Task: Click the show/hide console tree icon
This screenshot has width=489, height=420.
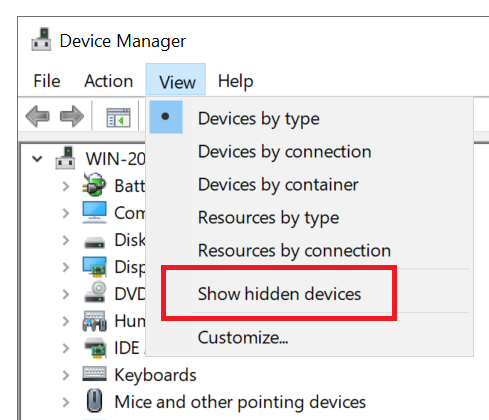Action: [118, 117]
